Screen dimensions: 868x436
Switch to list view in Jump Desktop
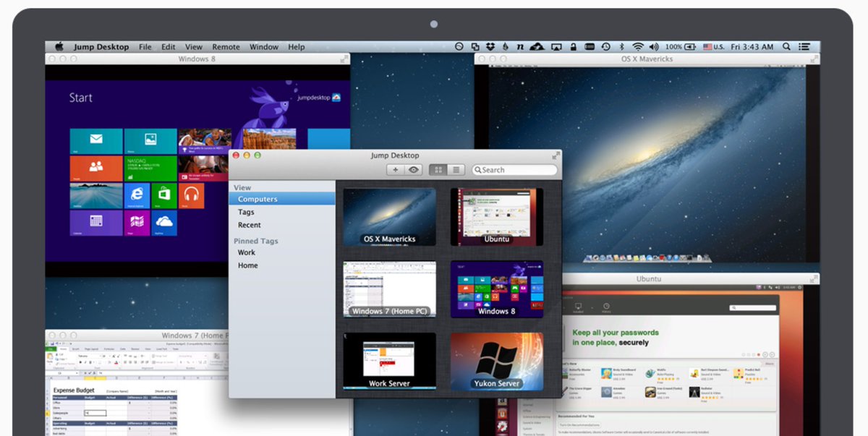pos(456,170)
